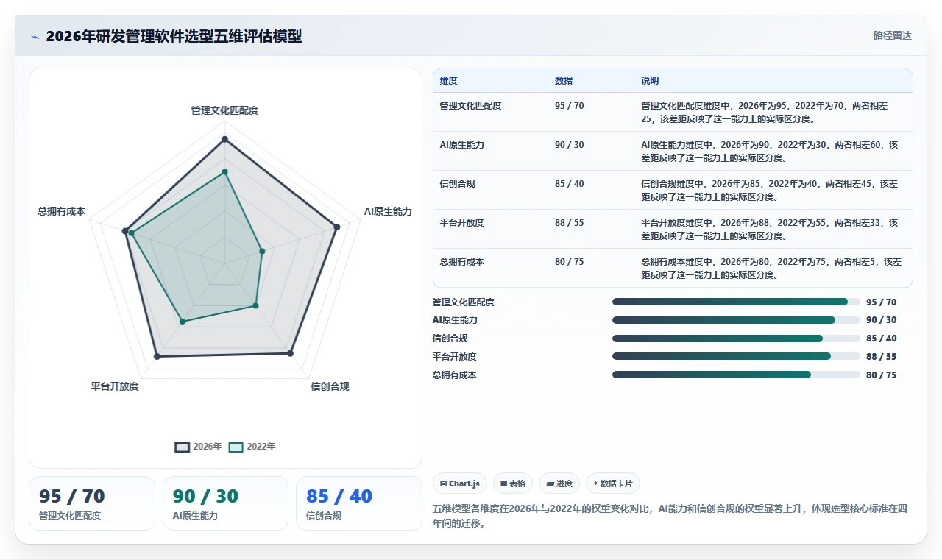942x560 pixels.
Task: Select table cell AI原生能力
Action: pos(462,145)
